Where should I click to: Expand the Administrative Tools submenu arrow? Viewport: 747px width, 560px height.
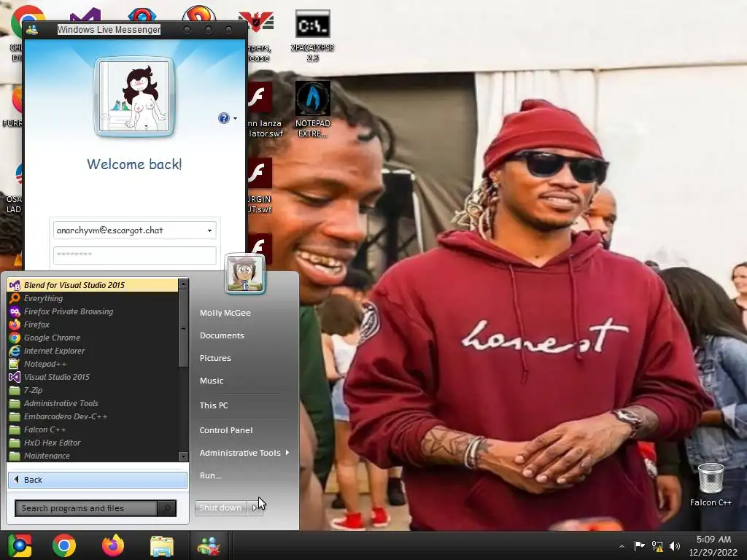tap(287, 452)
